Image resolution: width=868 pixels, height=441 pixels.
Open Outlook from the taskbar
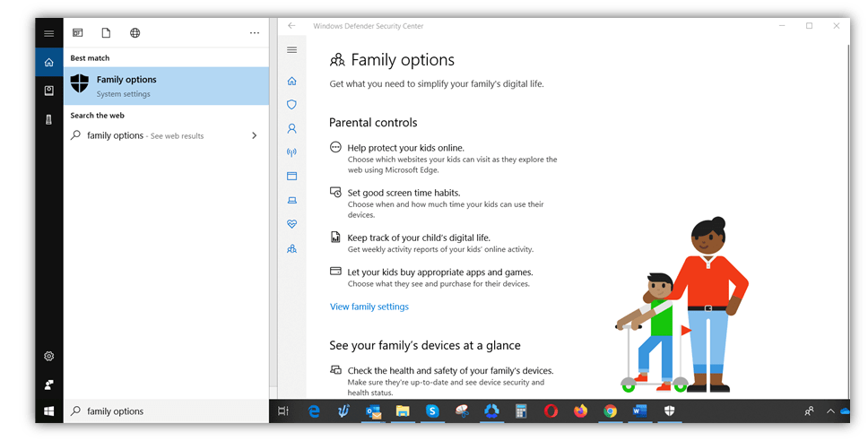[x=373, y=411]
